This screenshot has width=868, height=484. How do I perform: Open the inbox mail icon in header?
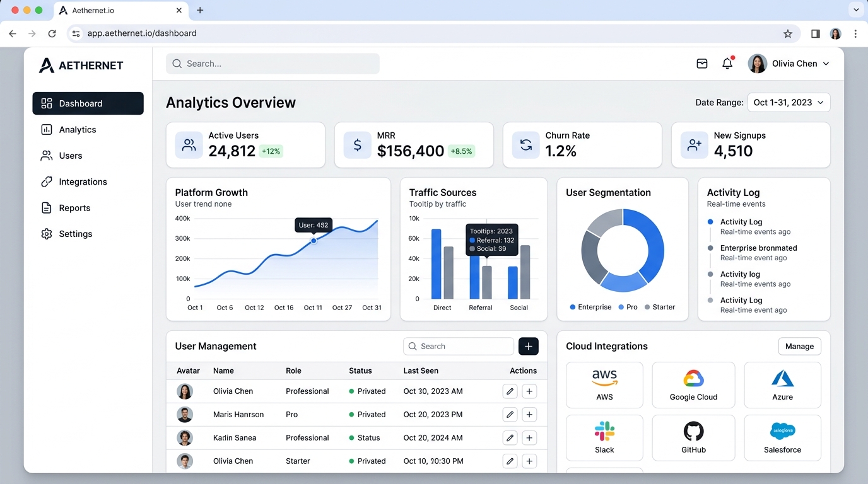click(x=701, y=64)
